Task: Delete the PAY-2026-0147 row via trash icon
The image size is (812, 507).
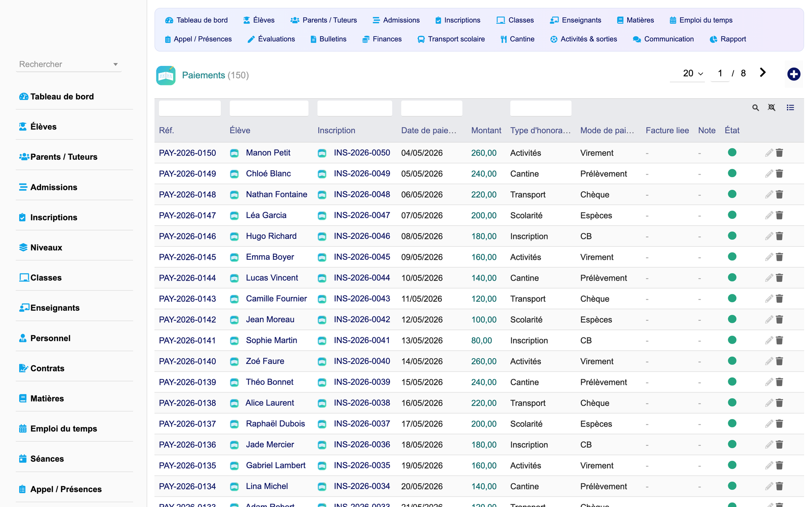Action: point(779,215)
